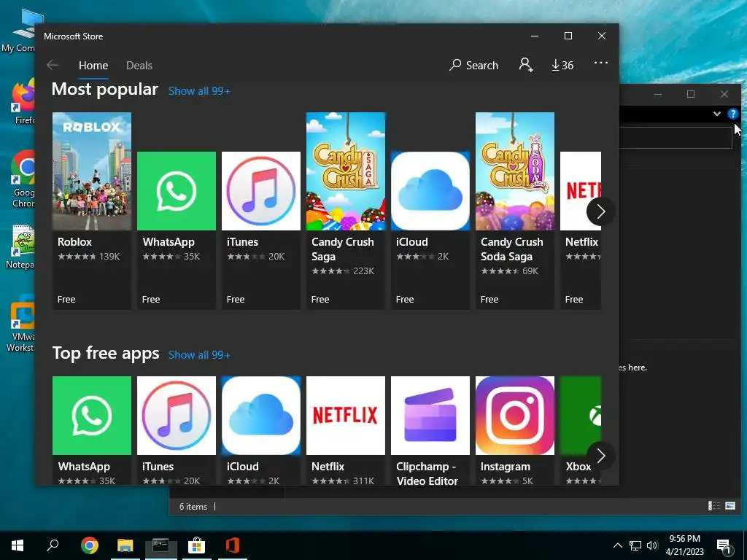Open iCloud icon in Top free apps

click(261, 415)
